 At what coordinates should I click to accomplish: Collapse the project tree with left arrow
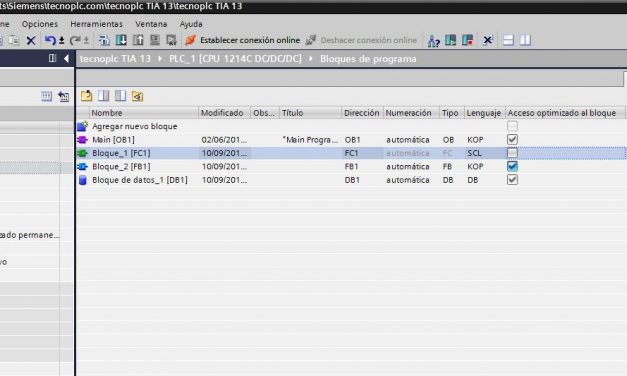tap(66, 59)
